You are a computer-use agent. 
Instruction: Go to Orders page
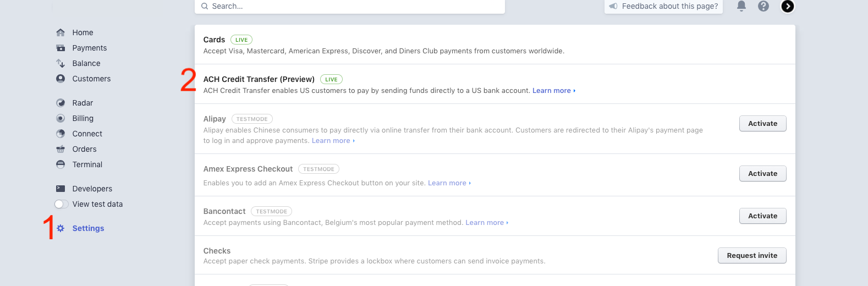84,149
